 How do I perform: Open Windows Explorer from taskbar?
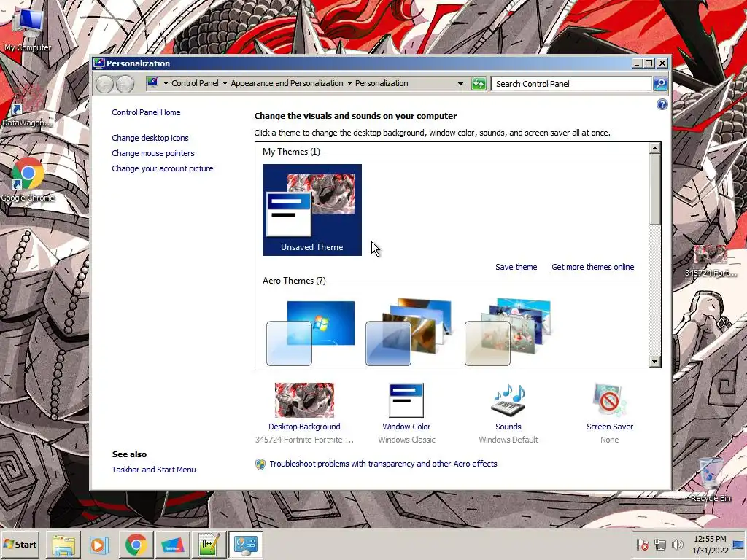63,544
